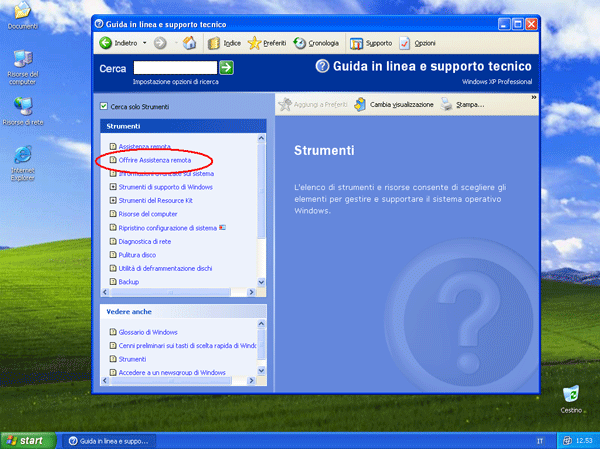Open the Indietro history dropdown arrow
This screenshot has height=449, width=600.
[x=145, y=43]
